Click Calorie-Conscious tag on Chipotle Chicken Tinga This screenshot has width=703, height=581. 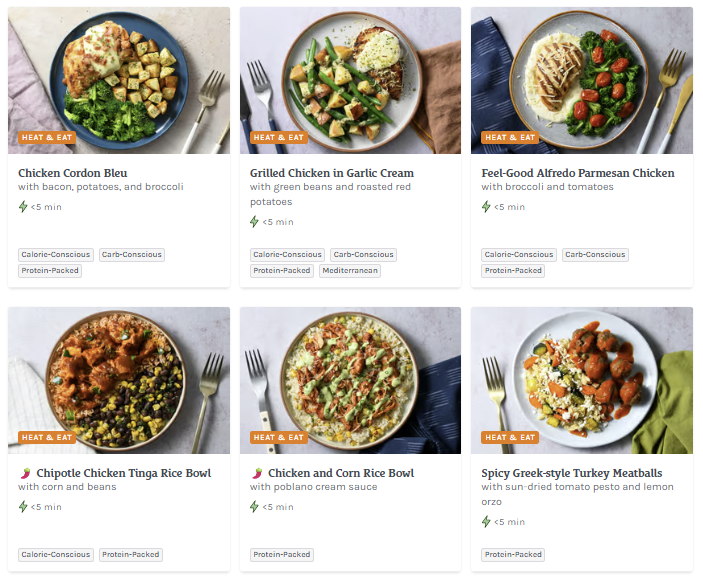56,555
